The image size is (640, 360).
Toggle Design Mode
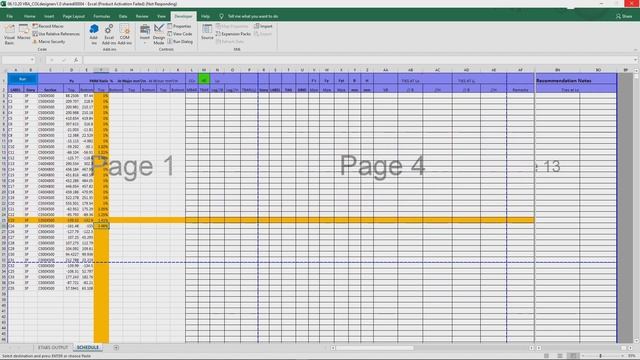(x=159, y=34)
